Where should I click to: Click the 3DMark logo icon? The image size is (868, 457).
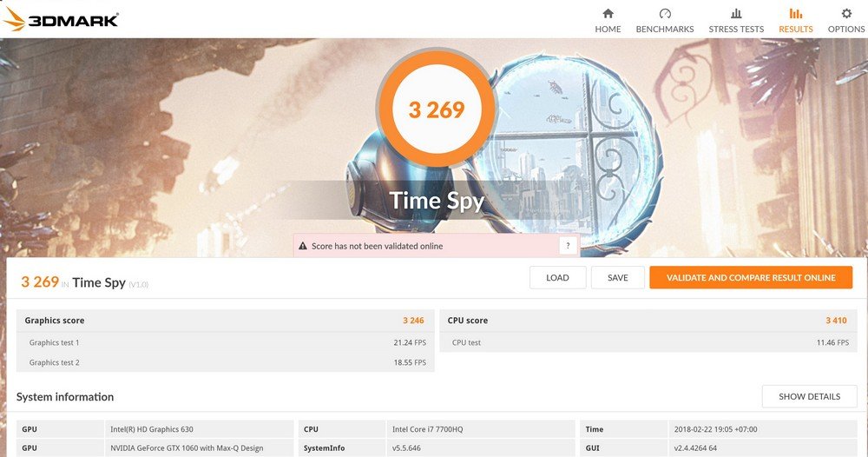pyautogui.click(x=15, y=19)
